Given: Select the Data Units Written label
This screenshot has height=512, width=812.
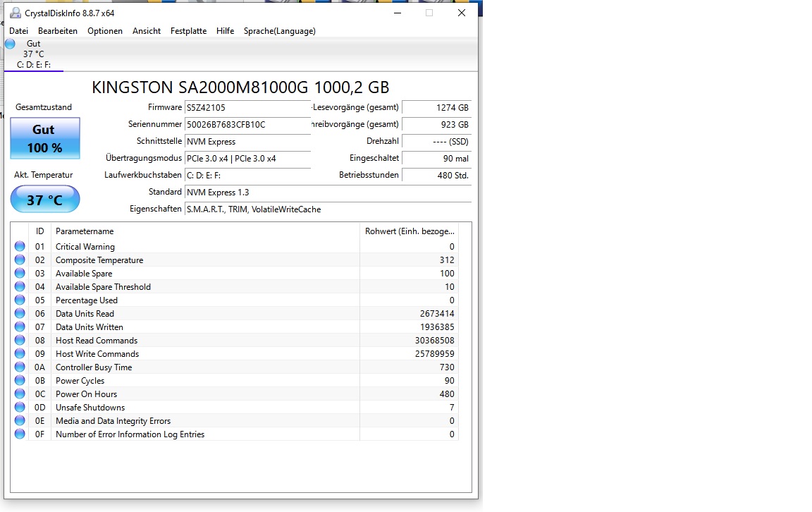Looking at the screenshot, I should (89, 327).
